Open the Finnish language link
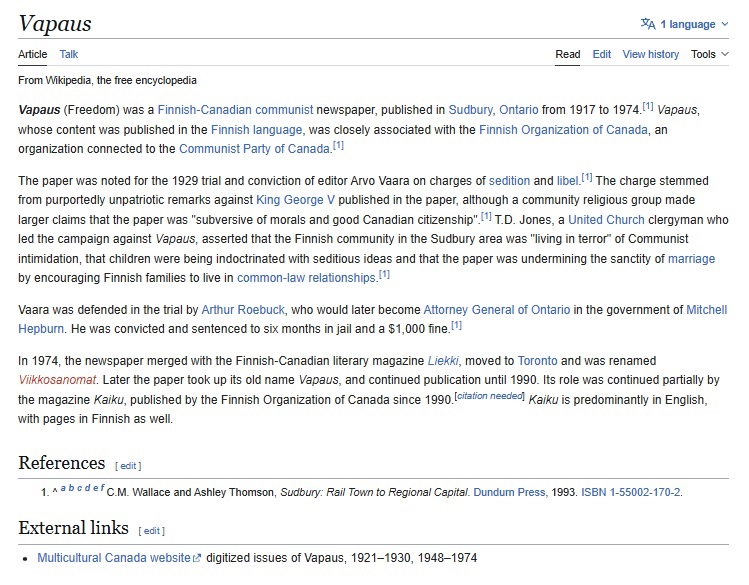Image resolution: width=749 pixels, height=585 pixels. tap(257, 129)
